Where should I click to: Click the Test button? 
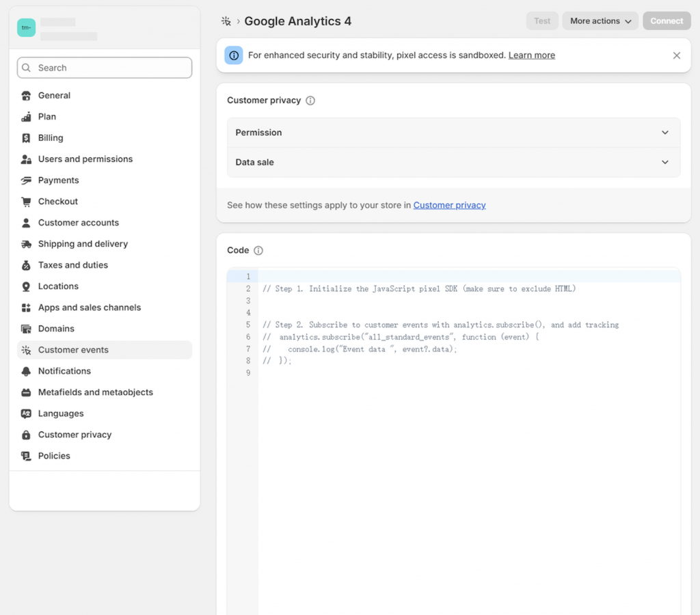pos(542,21)
